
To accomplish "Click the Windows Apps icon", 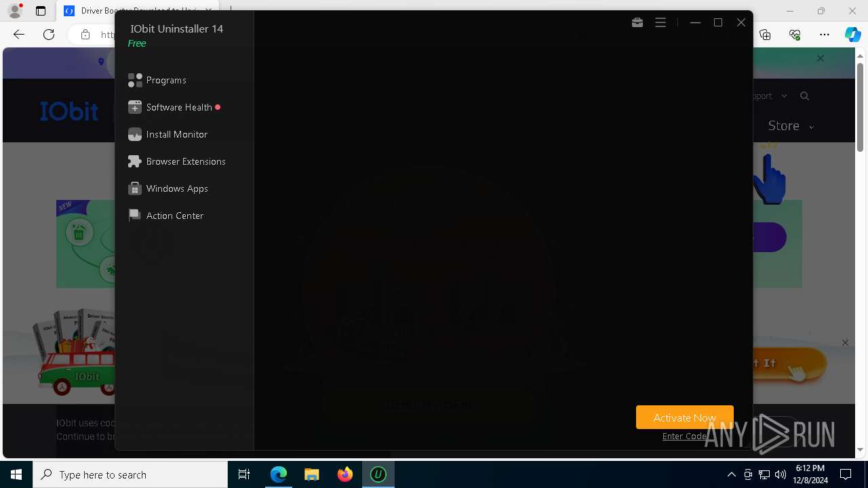I will [135, 188].
